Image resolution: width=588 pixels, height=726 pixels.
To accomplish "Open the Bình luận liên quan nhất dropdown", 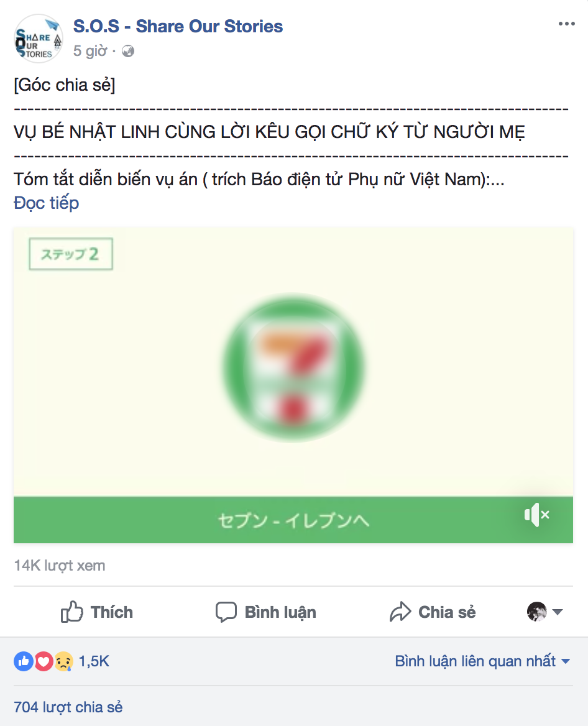I will [x=482, y=661].
